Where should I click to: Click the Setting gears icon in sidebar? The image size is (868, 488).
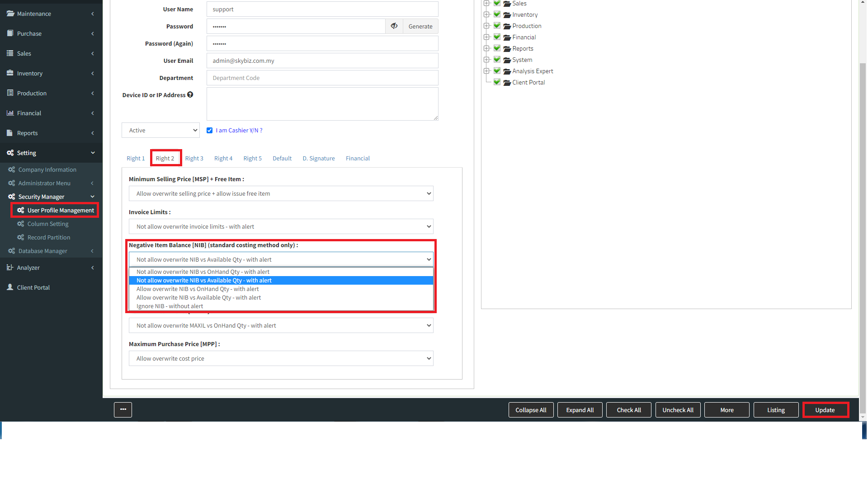pos(10,153)
